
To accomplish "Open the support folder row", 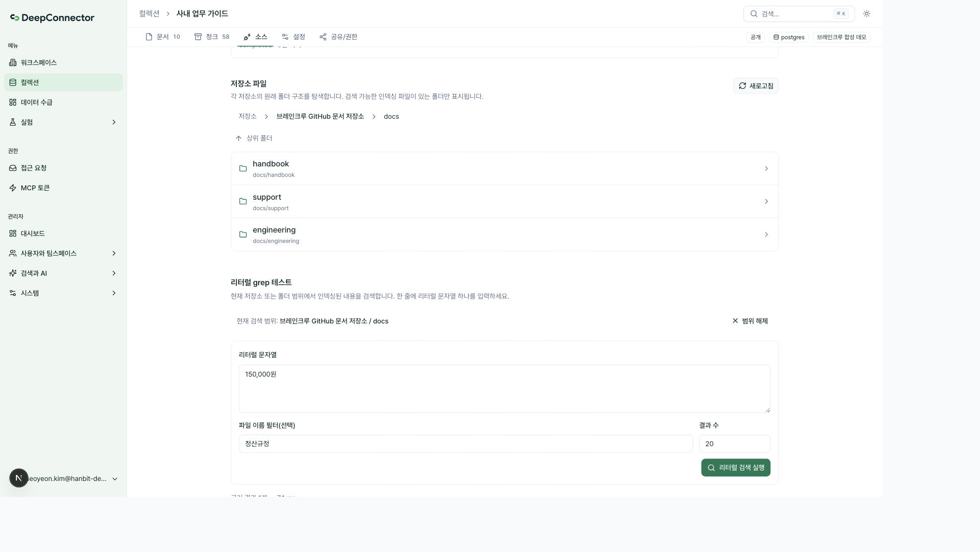I will [x=504, y=201].
